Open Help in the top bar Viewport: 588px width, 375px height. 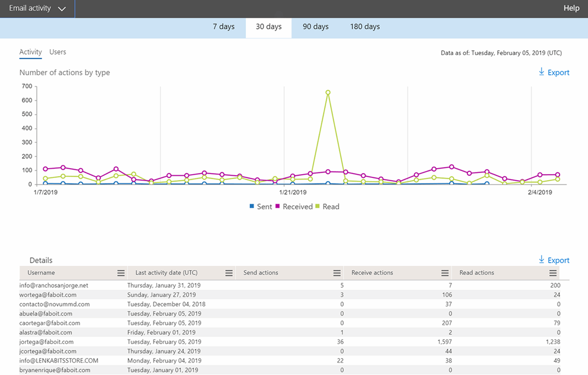571,8
